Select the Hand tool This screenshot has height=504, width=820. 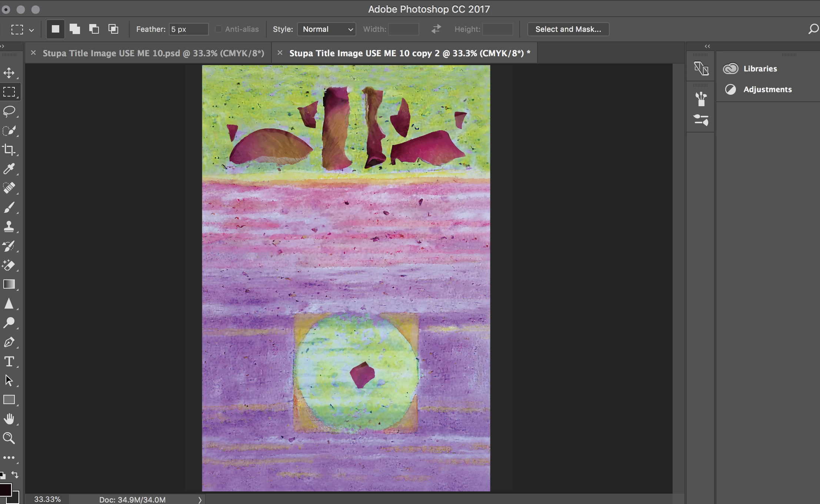[9, 419]
